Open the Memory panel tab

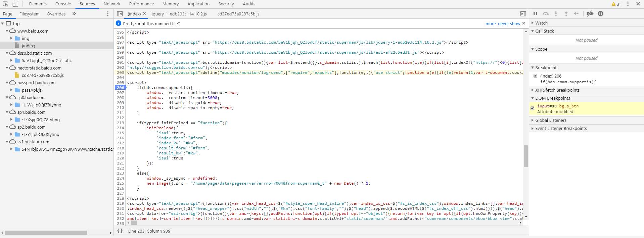point(171,4)
